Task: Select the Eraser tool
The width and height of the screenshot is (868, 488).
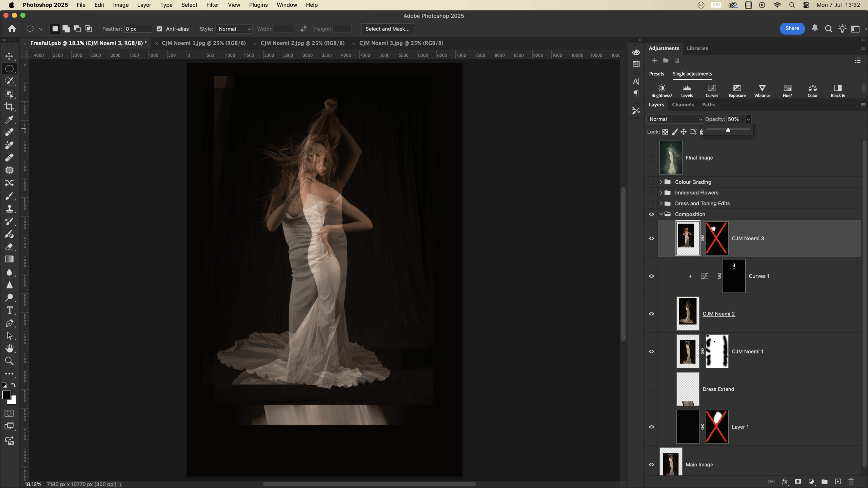Action: point(9,247)
